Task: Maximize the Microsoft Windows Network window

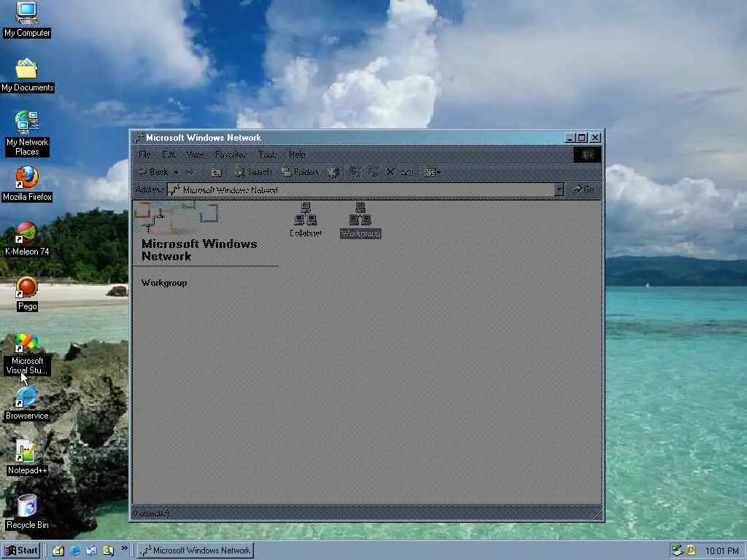Action: click(581, 138)
